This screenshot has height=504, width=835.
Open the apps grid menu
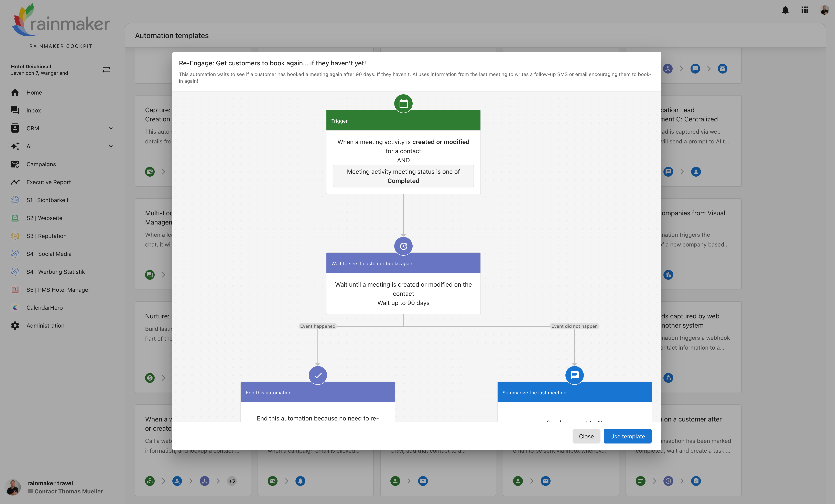pos(804,10)
